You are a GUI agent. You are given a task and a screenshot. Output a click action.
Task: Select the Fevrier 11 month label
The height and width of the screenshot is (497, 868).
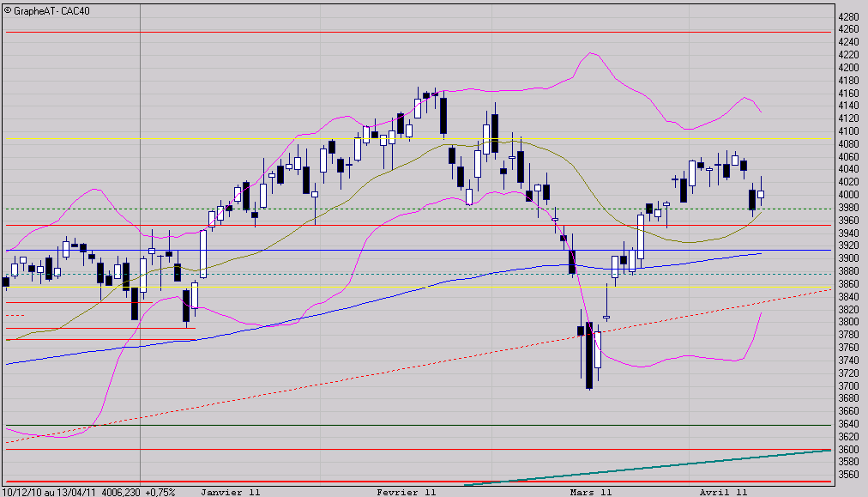coord(407,492)
